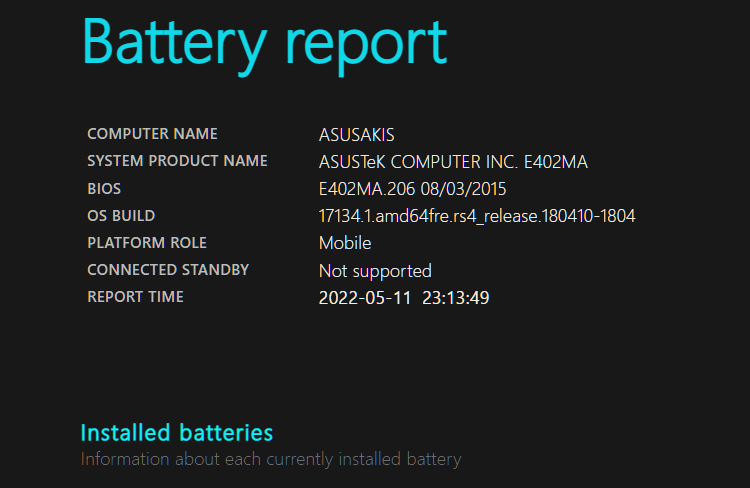Select the COMPUTER NAME label

click(x=152, y=134)
